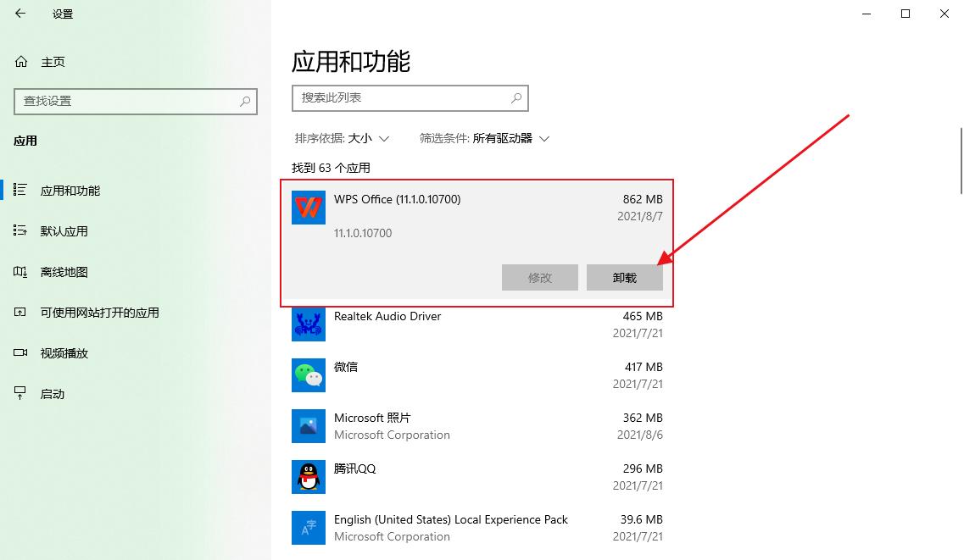Select 视频播放 in the sidebar
Viewport: 964px width, 560px height.
pos(19,352)
